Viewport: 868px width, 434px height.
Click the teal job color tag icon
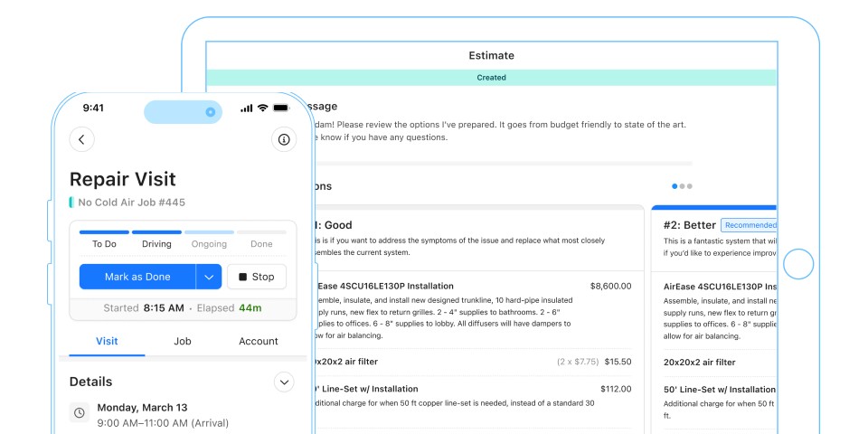point(71,203)
